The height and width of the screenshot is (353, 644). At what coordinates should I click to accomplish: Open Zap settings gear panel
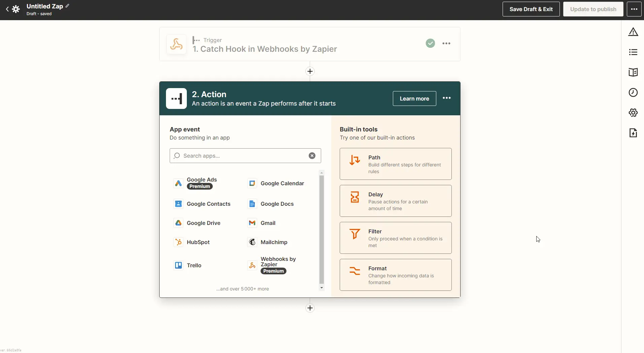click(633, 113)
